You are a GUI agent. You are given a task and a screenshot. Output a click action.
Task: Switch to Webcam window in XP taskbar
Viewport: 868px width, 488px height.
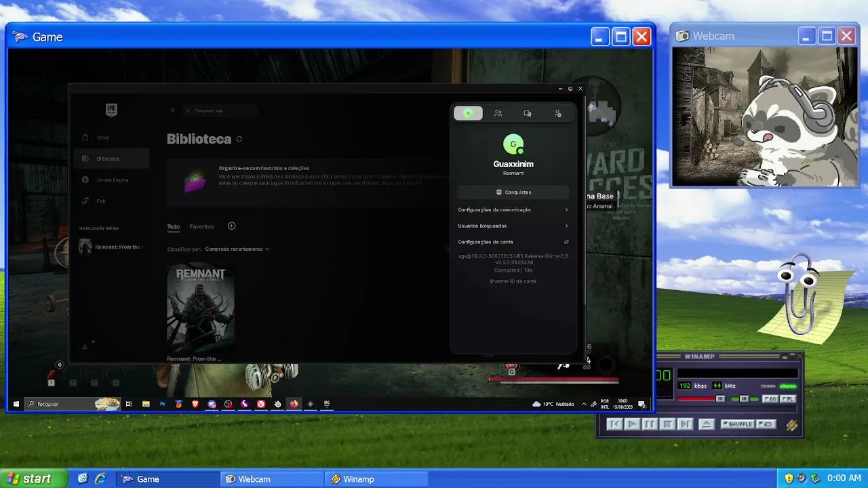pyautogui.click(x=272, y=479)
